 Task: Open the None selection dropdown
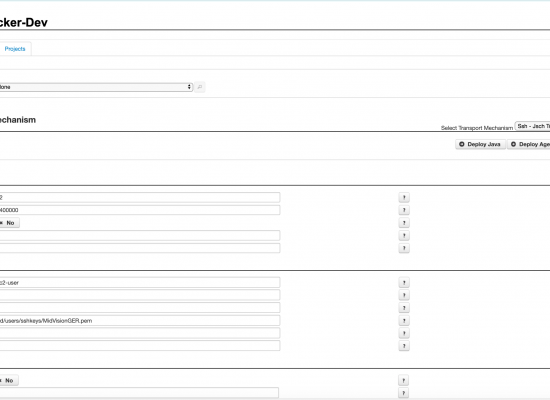(x=96, y=87)
